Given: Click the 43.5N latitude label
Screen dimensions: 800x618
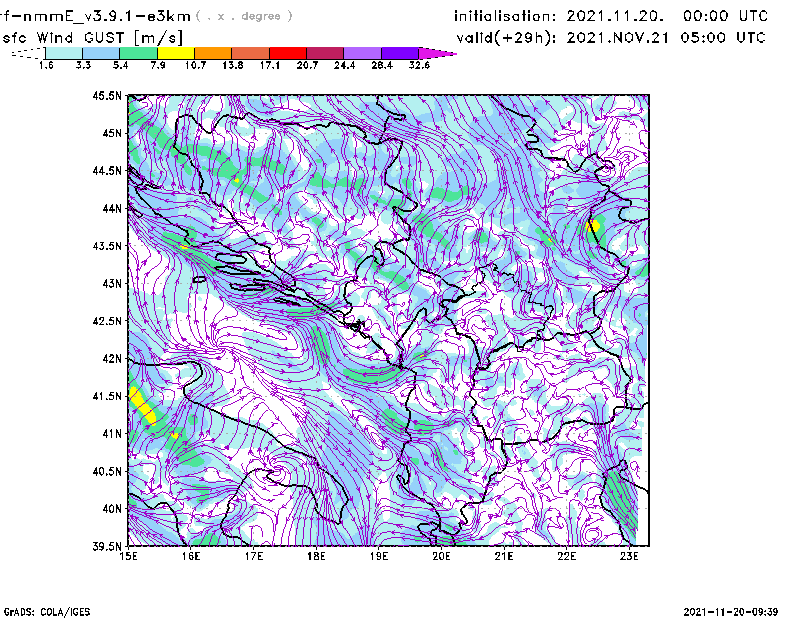Looking at the screenshot, I should [x=107, y=246].
